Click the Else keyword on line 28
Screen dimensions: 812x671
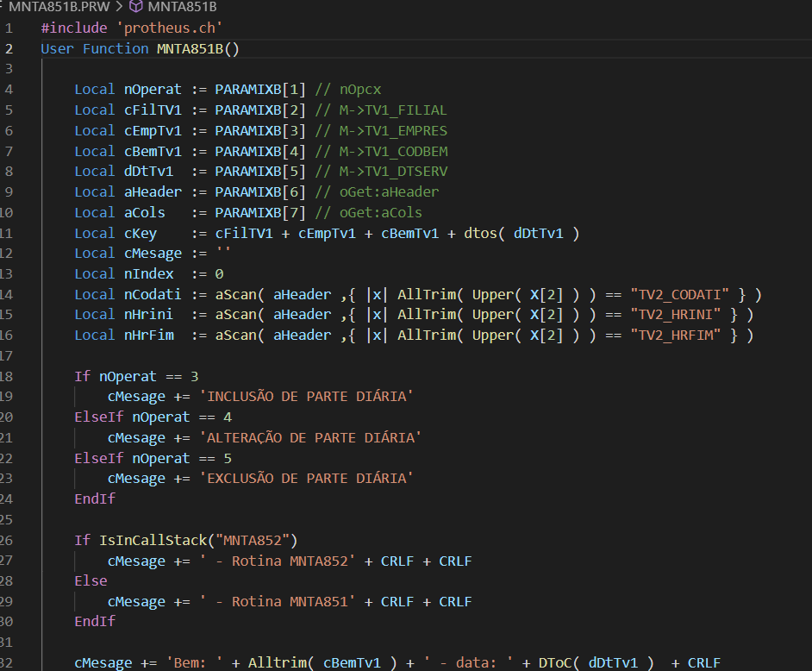91,580
